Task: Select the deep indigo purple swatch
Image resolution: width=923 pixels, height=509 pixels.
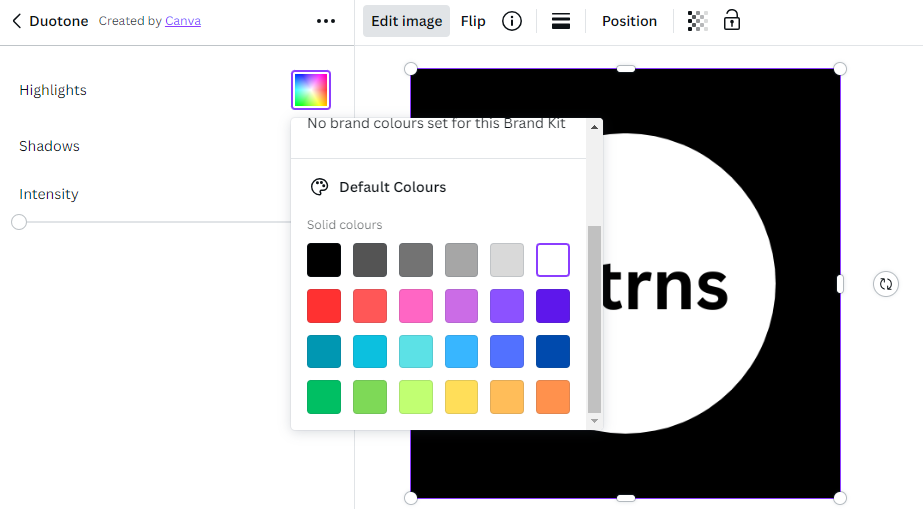Action: point(553,305)
